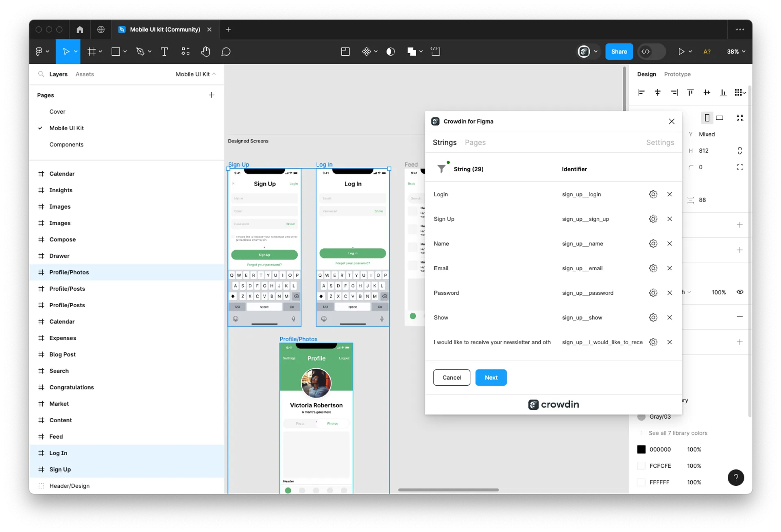Open Present options dropdown arrow
The image size is (781, 532).
coord(690,51)
